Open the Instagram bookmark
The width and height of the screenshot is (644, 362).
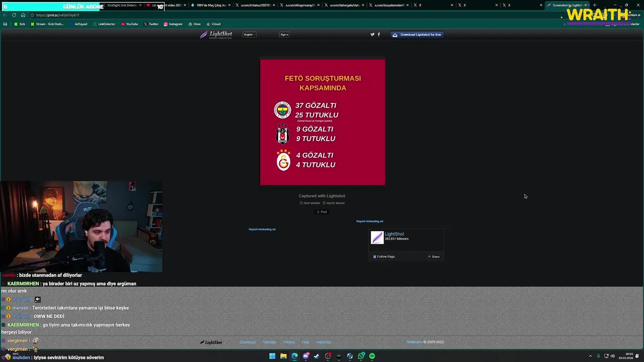pyautogui.click(x=173, y=24)
